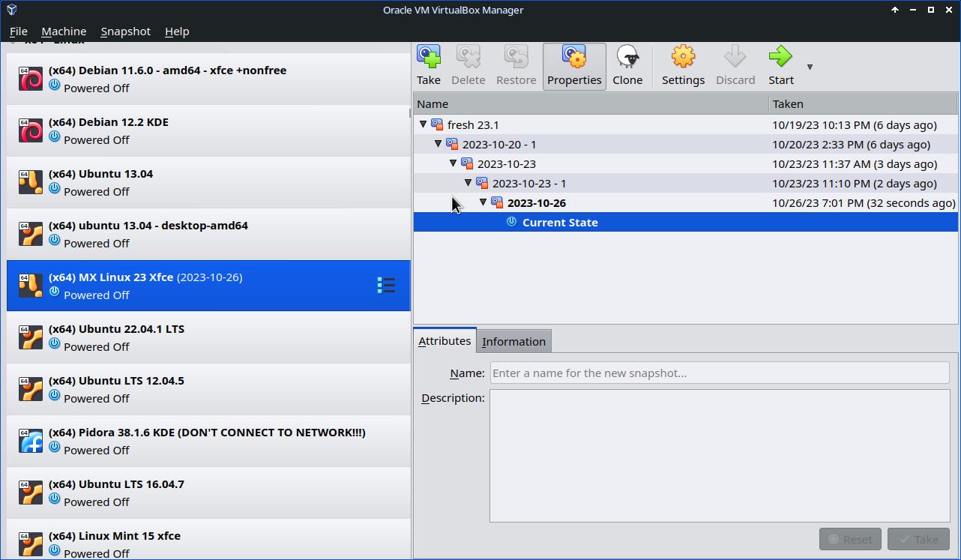Start the VM with green arrow
The height and width of the screenshot is (560, 961).
point(780,57)
